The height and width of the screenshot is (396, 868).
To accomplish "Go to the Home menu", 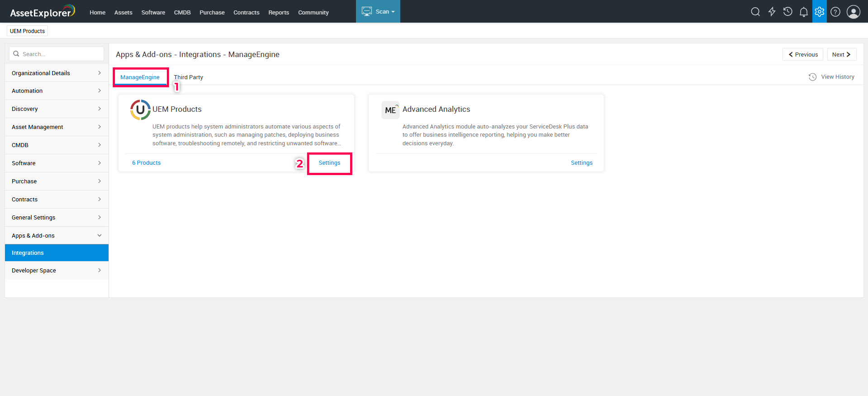I will pyautogui.click(x=97, y=13).
